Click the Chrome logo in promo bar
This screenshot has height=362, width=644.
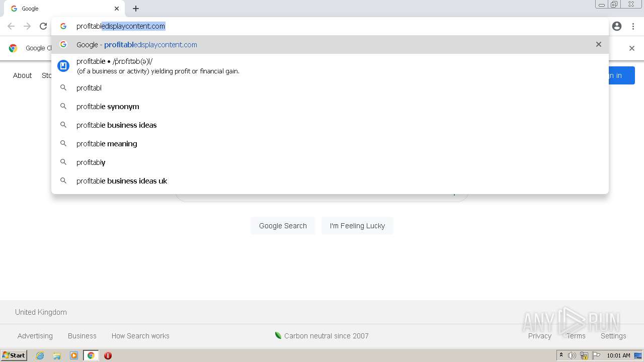[x=14, y=48]
